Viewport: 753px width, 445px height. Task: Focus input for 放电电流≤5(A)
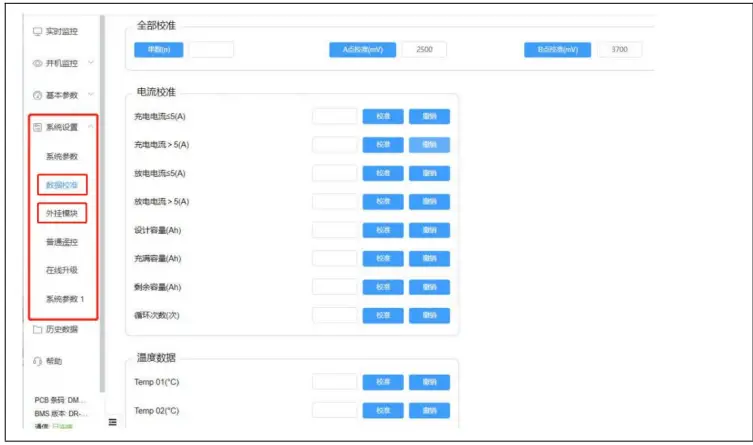(335, 173)
